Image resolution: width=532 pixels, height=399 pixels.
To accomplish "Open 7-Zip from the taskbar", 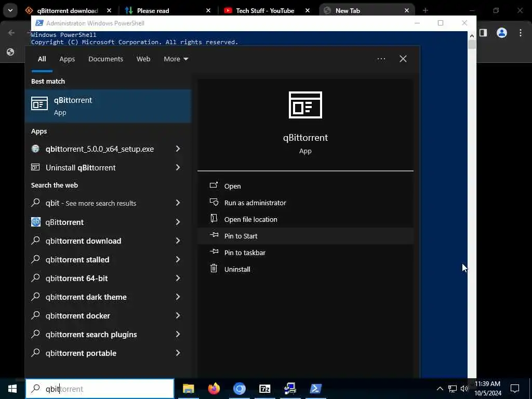I will (x=264, y=389).
